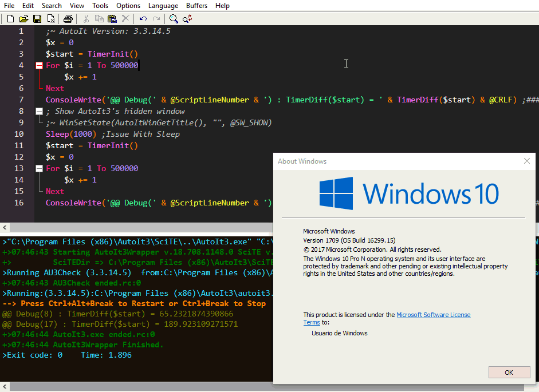Click the WinSetState comment on line 9

point(159,122)
